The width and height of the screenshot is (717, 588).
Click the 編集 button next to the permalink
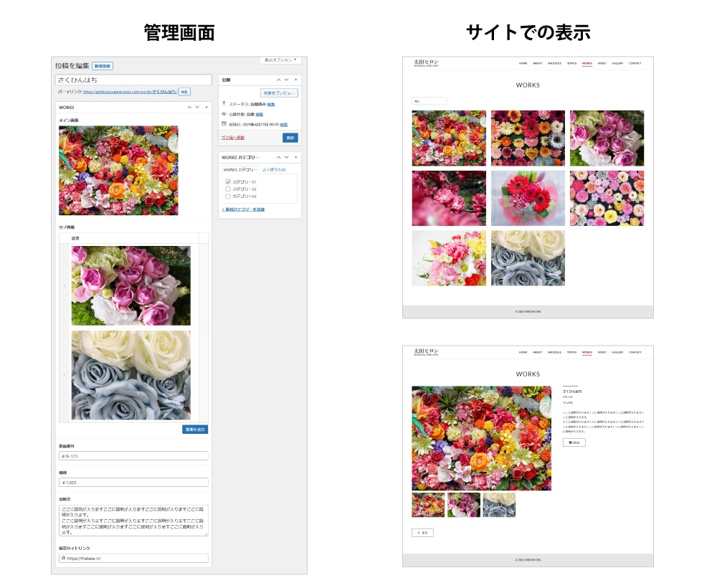[x=184, y=92]
